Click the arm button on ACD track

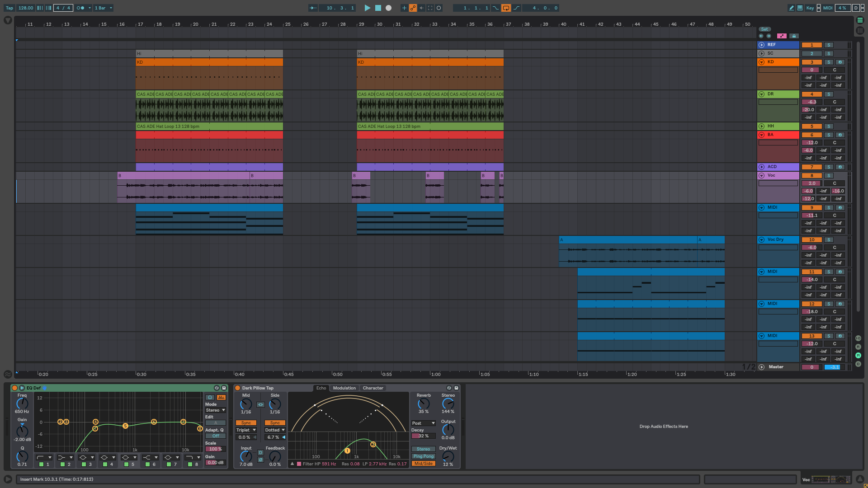(x=840, y=167)
